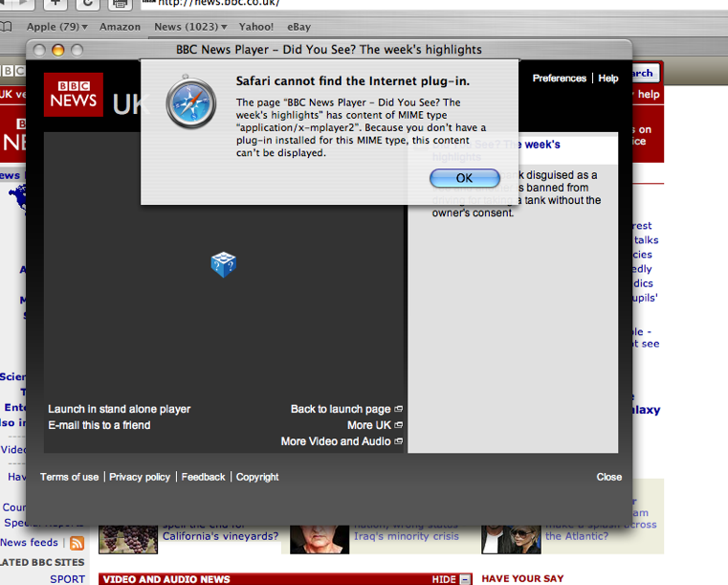The image size is (728, 585).
Task: Click the large UK heading in player
Action: pos(130,104)
